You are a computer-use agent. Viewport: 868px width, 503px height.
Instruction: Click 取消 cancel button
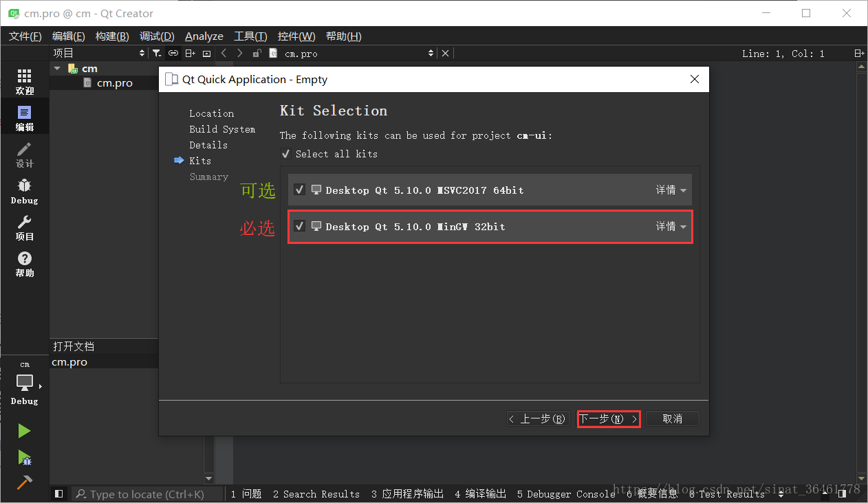[x=673, y=418]
